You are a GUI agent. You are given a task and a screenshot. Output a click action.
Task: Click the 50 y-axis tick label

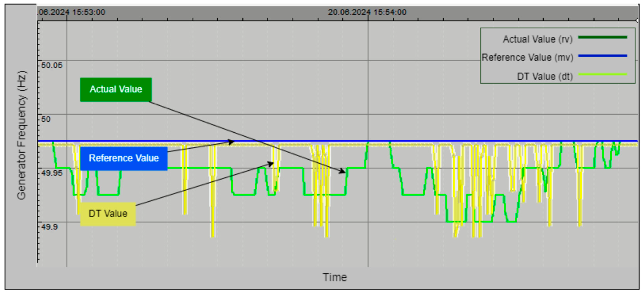click(46, 119)
